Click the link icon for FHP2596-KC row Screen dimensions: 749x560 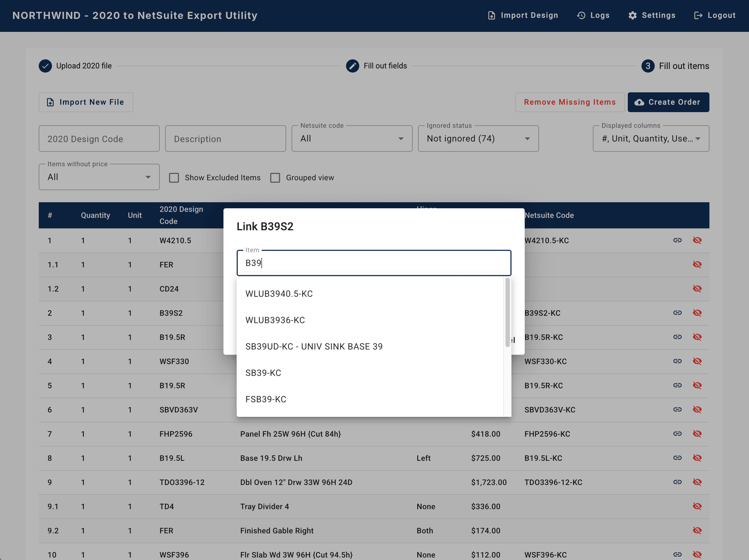[x=677, y=433]
